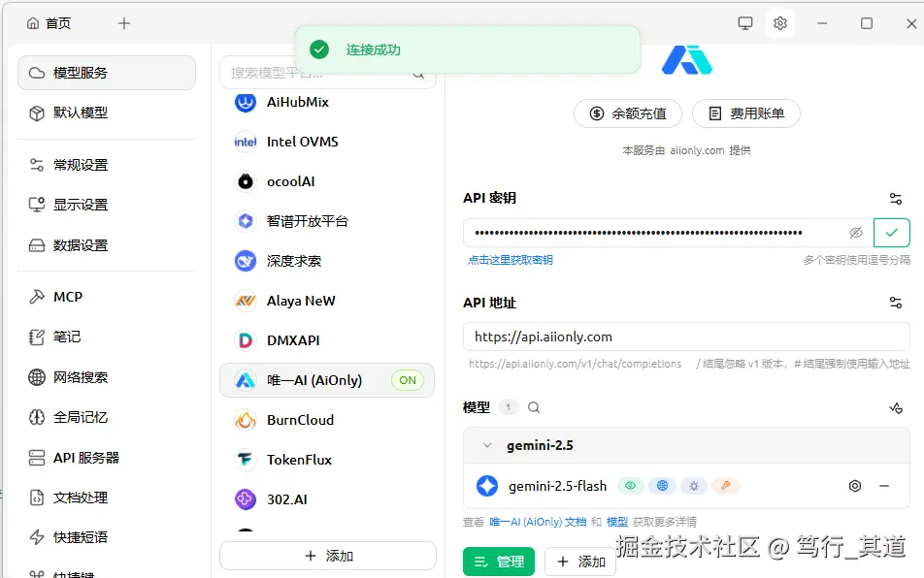Go to 笔记 settings

(107, 337)
